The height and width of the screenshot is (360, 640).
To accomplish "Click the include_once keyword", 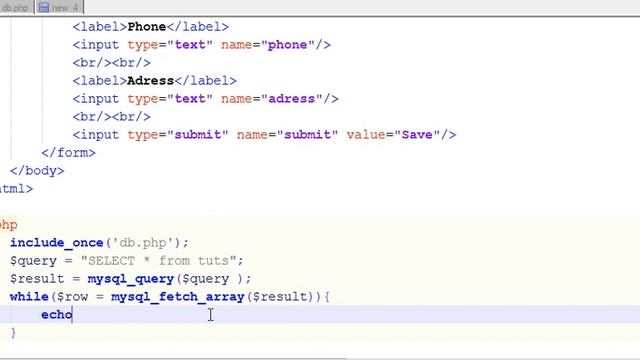I will [56, 243].
